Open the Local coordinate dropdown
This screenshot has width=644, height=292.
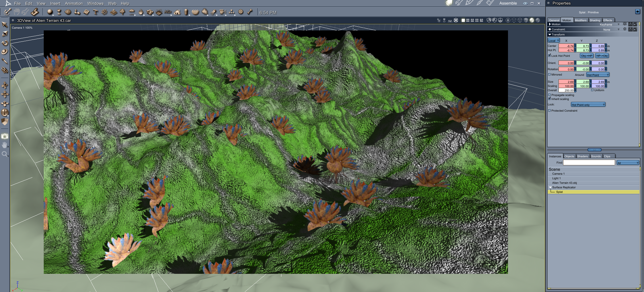point(554,40)
